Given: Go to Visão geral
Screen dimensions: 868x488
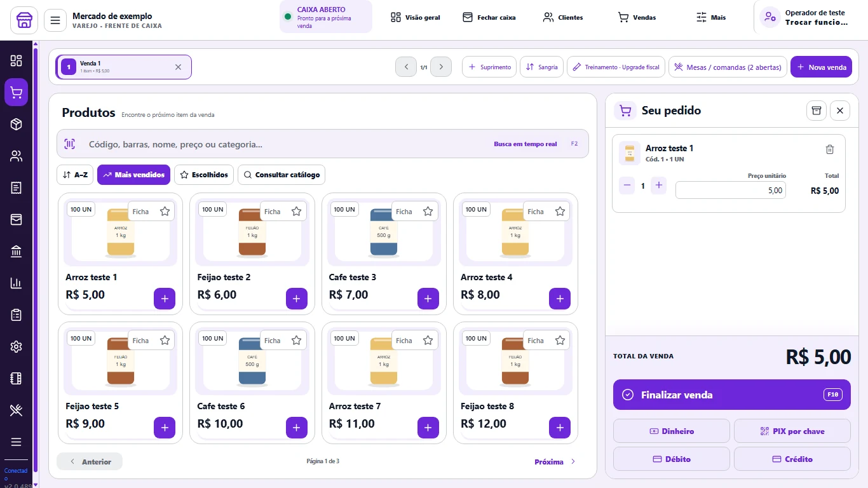Looking at the screenshot, I should tap(416, 17).
